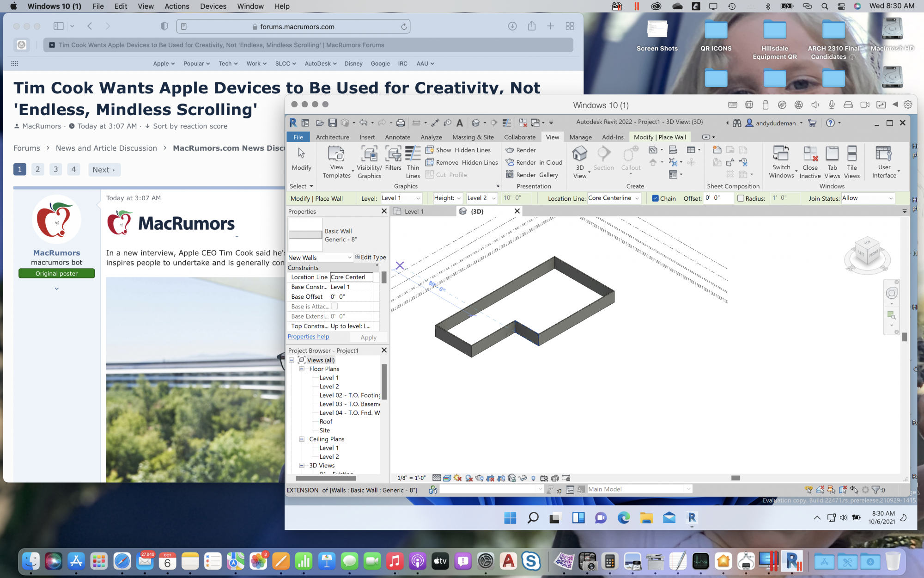924x578 pixels.
Task: Open the User Interface dropdown
Action: coord(884,161)
